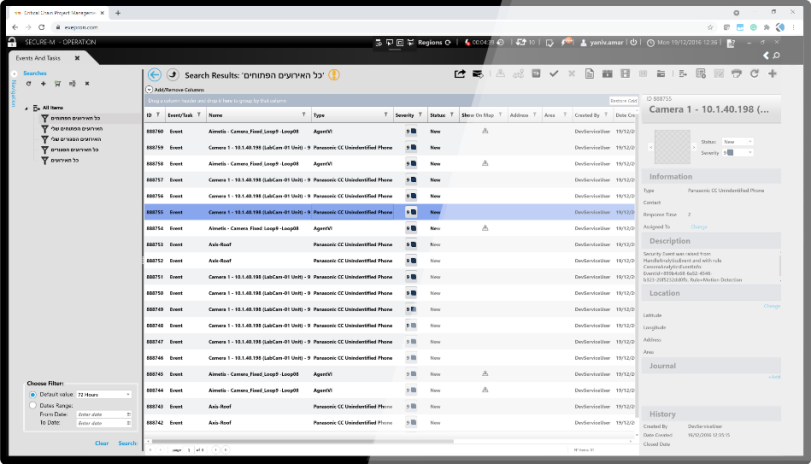Click the cart-like icon in Searches toolbar
This screenshot has width=811, height=464.
[x=57, y=83]
